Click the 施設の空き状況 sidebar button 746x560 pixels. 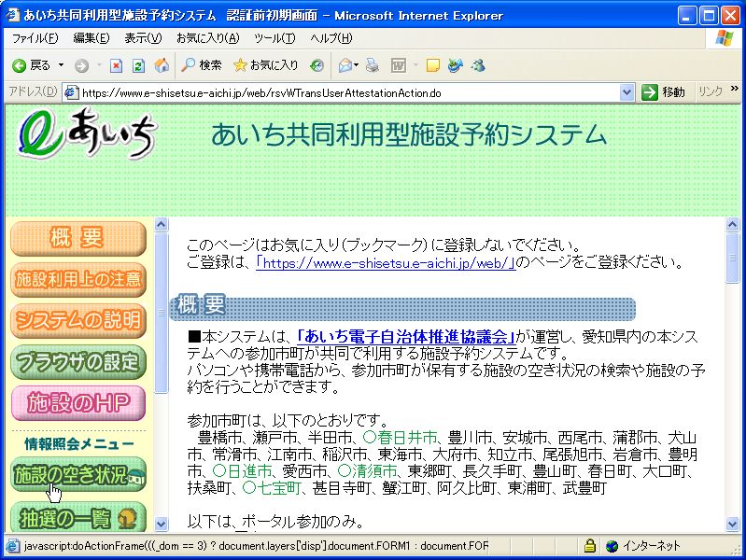click(78, 475)
